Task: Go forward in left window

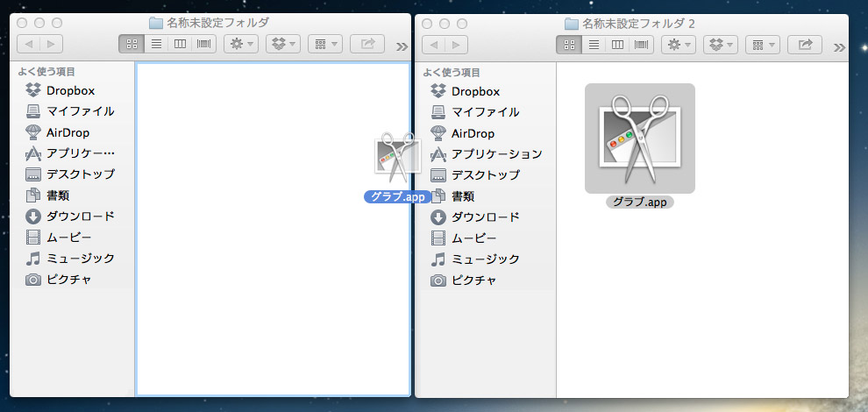Action: click(52, 45)
